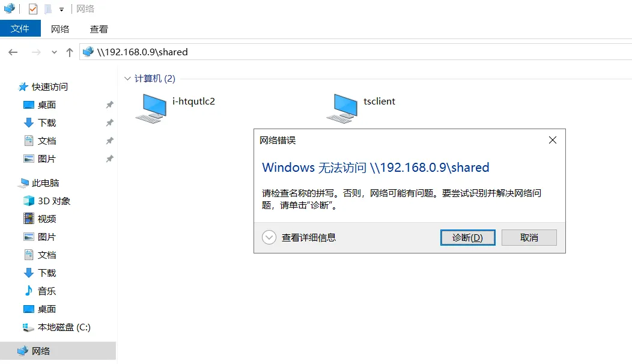Open recent locations dropdown arrow

click(x=54, y=52)
